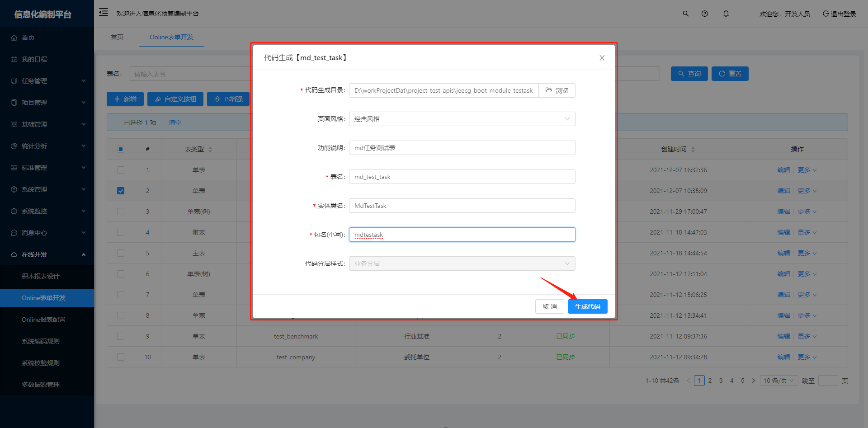
Task: Click the 消息中心 message icon in sidebar
Action: [14, 233]
